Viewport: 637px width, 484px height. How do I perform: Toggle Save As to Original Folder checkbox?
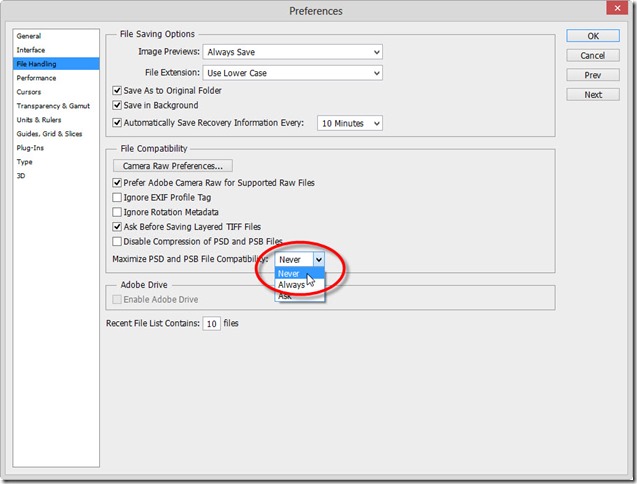pyautogui.click(x=117, y=90)
